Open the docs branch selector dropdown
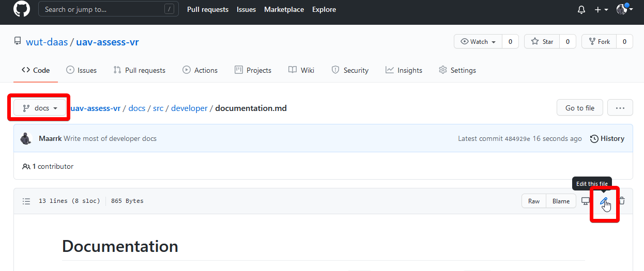 click(40, 108)
